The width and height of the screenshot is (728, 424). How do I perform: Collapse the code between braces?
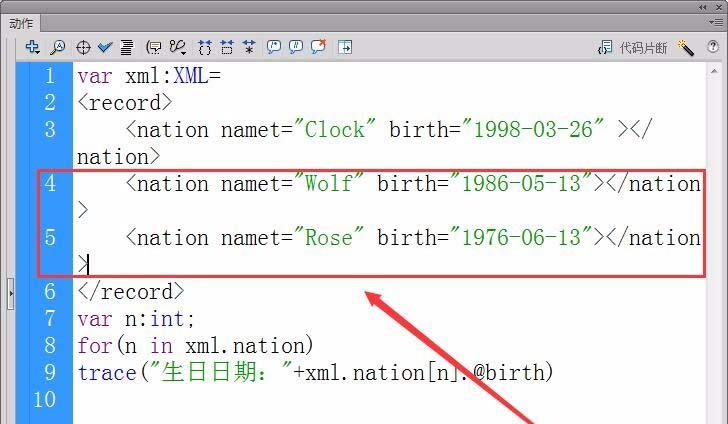204,47
